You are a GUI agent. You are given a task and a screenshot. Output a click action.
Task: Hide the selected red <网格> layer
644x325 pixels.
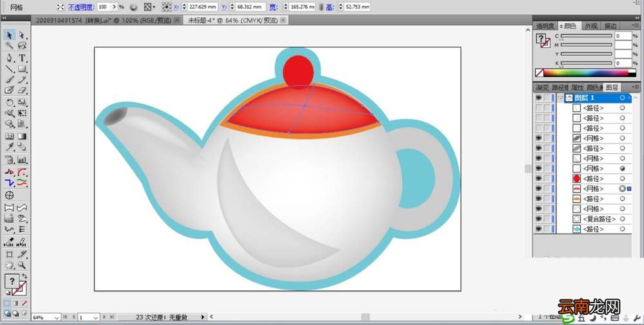538,189
